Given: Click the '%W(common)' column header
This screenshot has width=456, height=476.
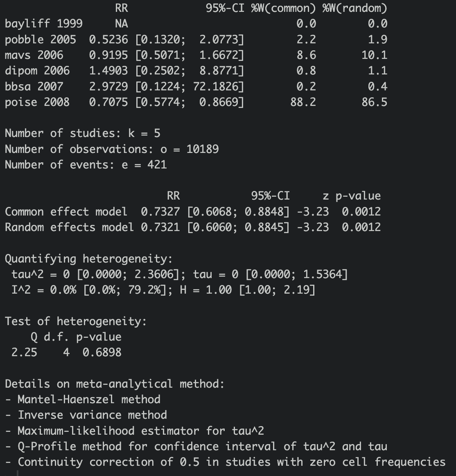Looking at the screenshot, I should 283,8.
